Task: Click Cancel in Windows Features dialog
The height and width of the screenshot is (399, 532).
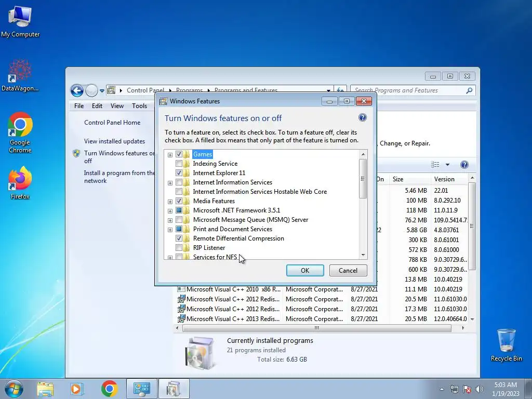Action: 348,270
